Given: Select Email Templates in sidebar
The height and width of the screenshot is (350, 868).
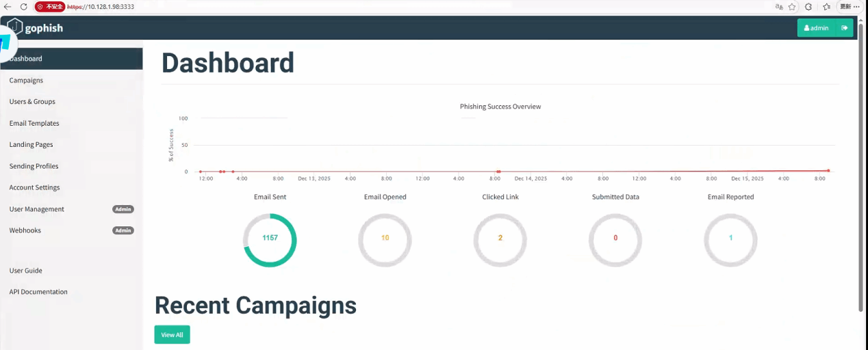Looking at the screenshot, I should pyautogui.click(x=34, y=123).
